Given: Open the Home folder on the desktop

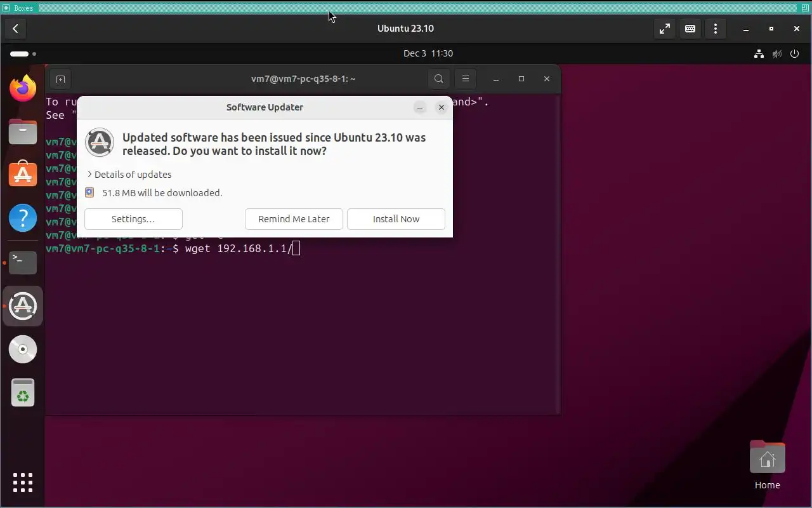Looking at the screenshot, I should (767, 465).
